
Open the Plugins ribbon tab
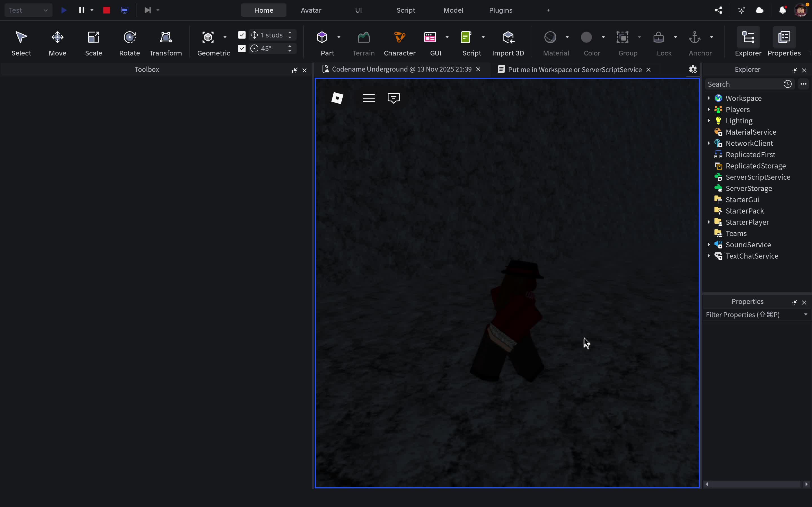pos(500,10)
